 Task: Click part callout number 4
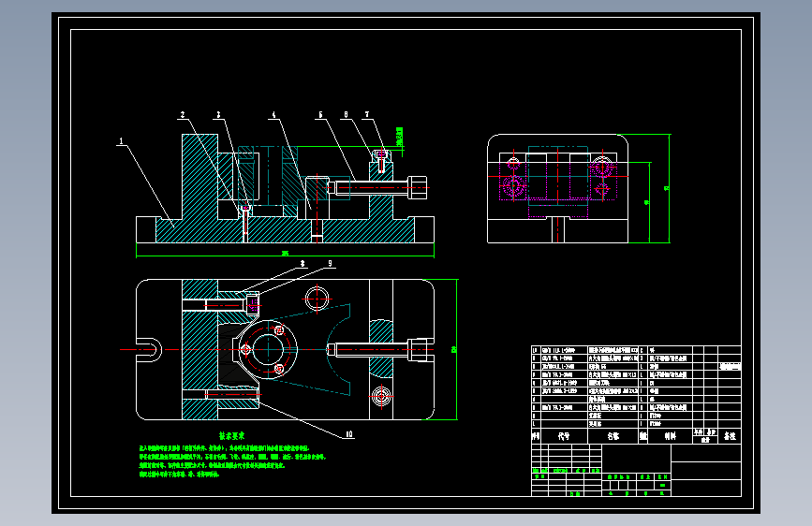coord(274,115)
